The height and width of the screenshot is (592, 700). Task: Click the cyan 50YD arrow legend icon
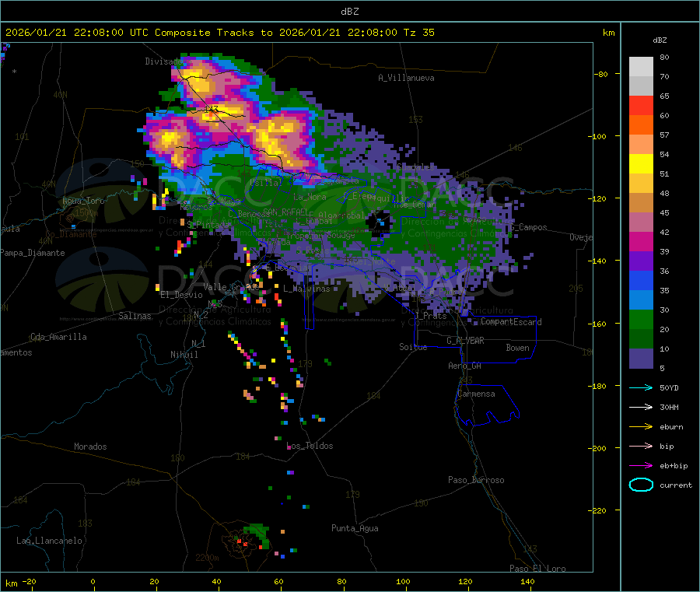641,387
